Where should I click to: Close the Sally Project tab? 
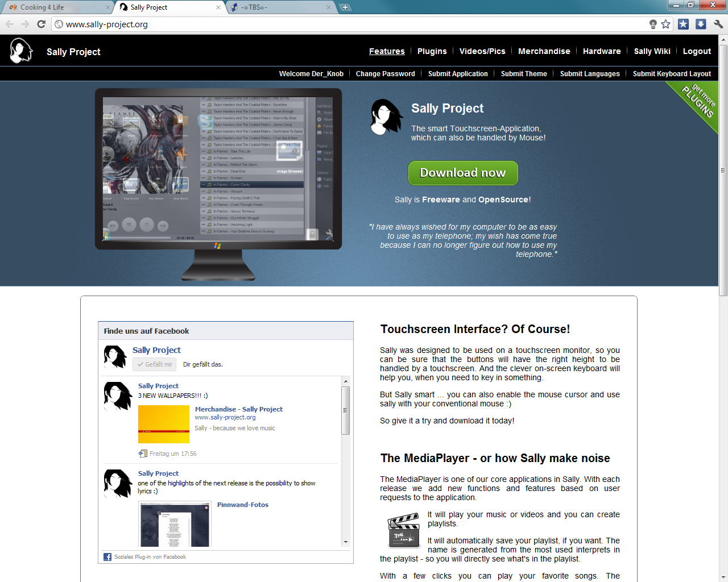click(218, 7)
